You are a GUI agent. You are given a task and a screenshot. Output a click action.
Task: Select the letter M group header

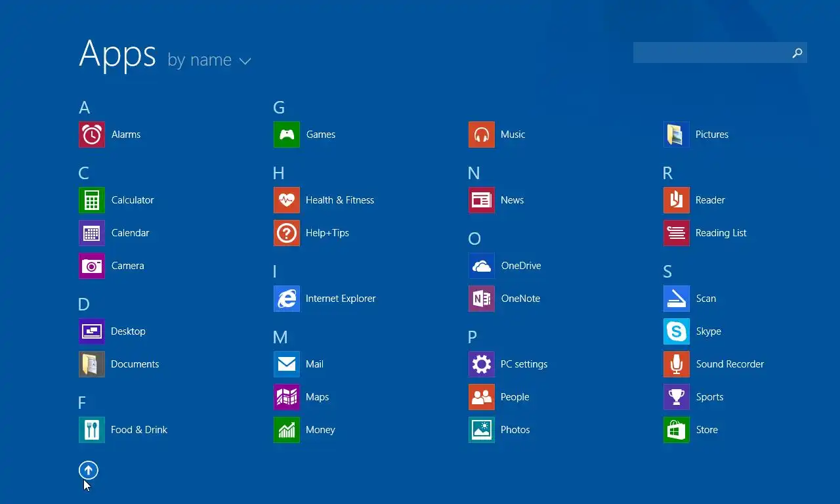click(280, 337)
